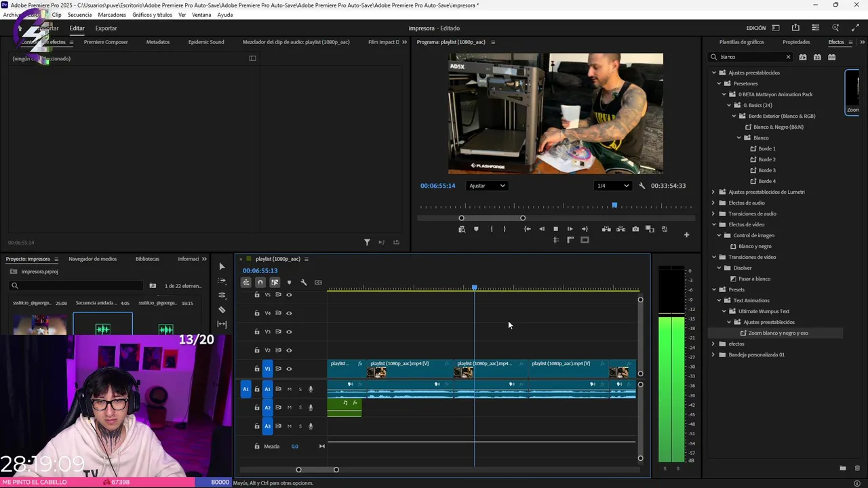Screen dimensions: 868x488
Task: Toggle visibility eye of track V1
Action: 289,369
